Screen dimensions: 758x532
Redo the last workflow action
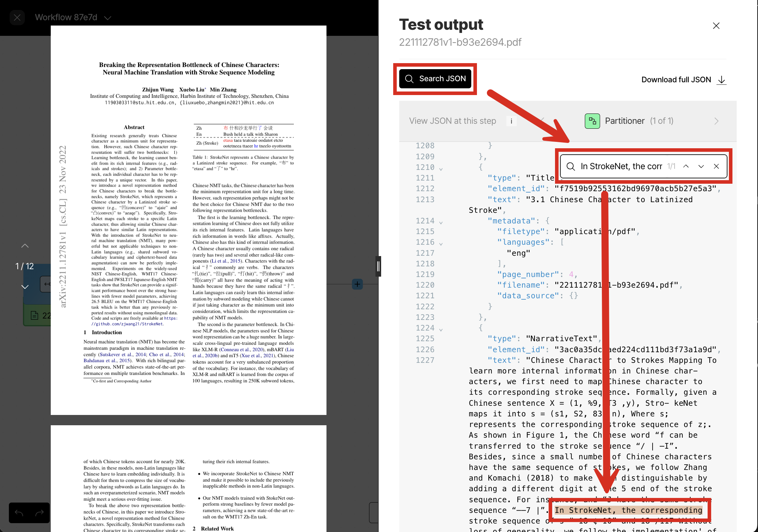click(x=39, y=513)
